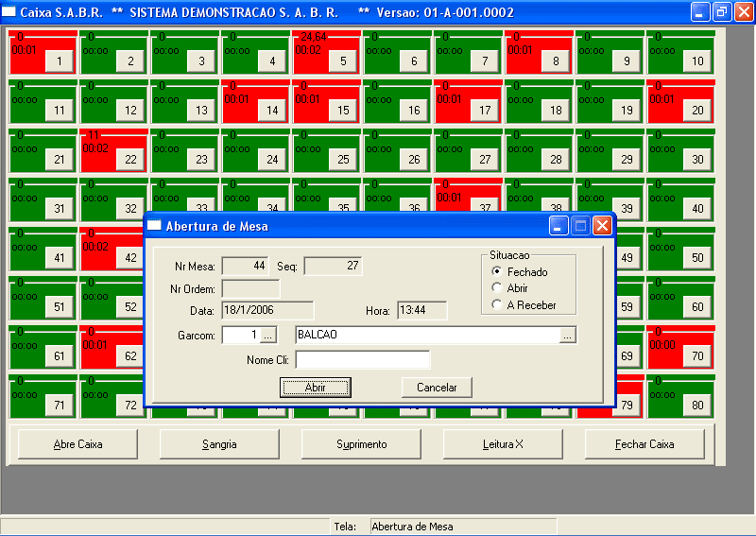The image size is (756, 536).
Task: Select table 61 button
Action: pyautogui.click(x=60, y=356)
